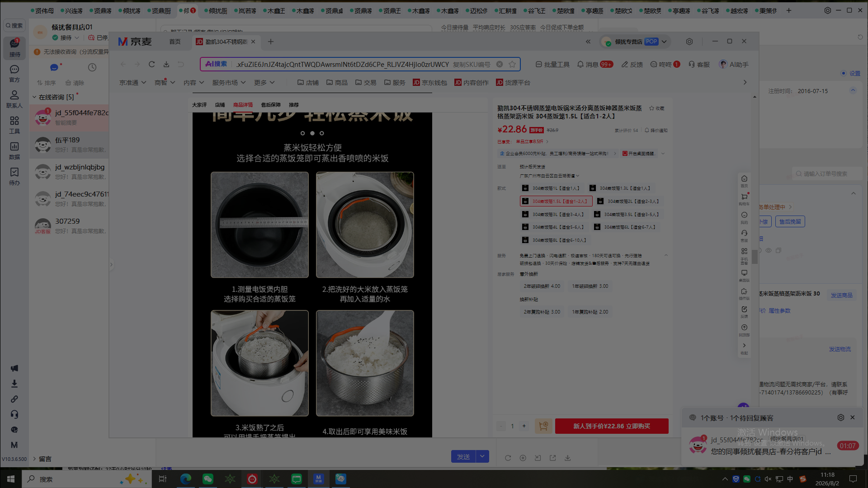Expand the 内容 menu
This screenshot has width=868, height=488.
coord(193,83)
